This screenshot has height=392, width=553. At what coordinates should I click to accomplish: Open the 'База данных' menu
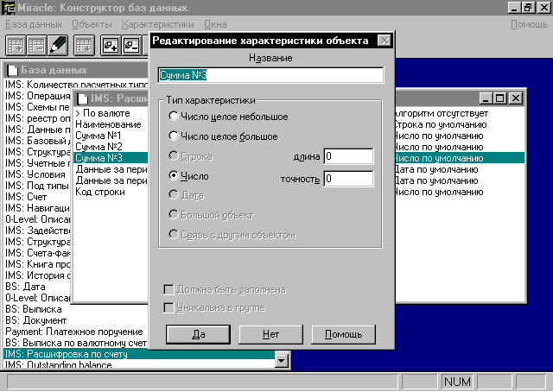35,24
